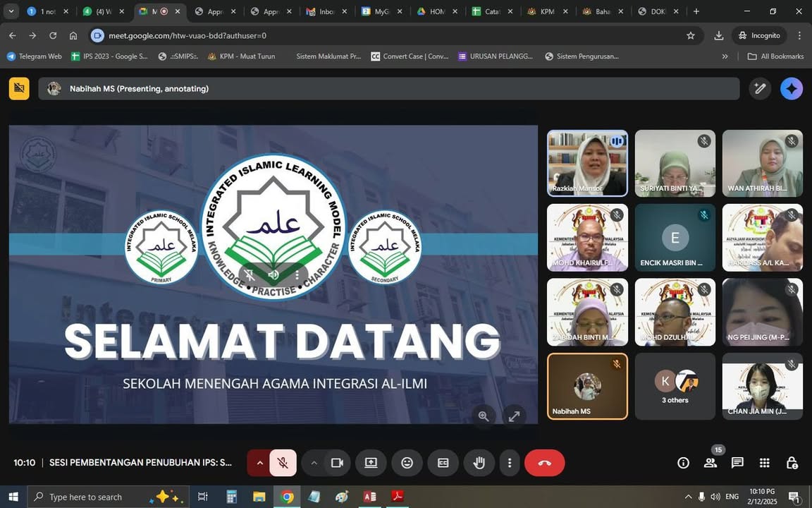Viewport: 812px width, 508px height.
Task: Open the Meet activities grid
Action: click(x=763, y=463)
